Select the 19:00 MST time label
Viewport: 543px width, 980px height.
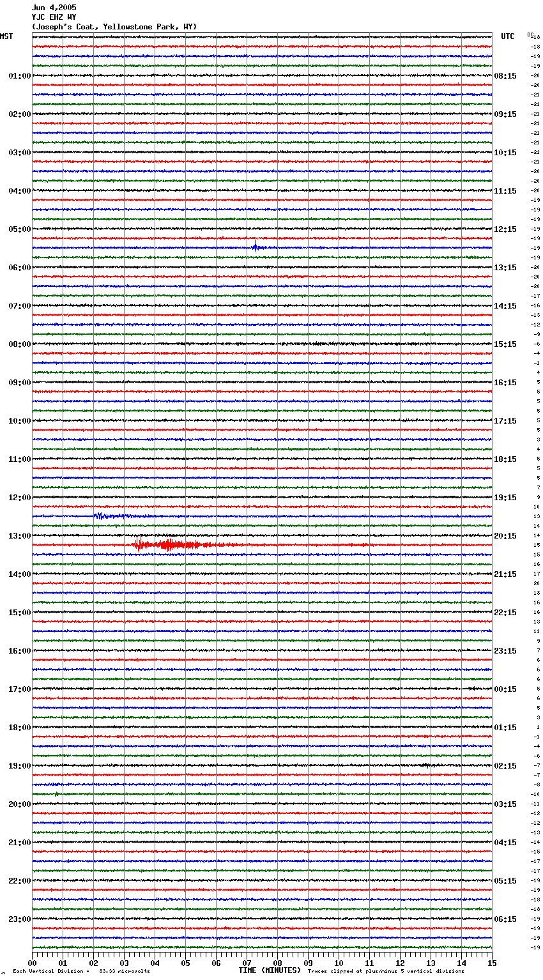pyautogui.click(x=20, y=766)
